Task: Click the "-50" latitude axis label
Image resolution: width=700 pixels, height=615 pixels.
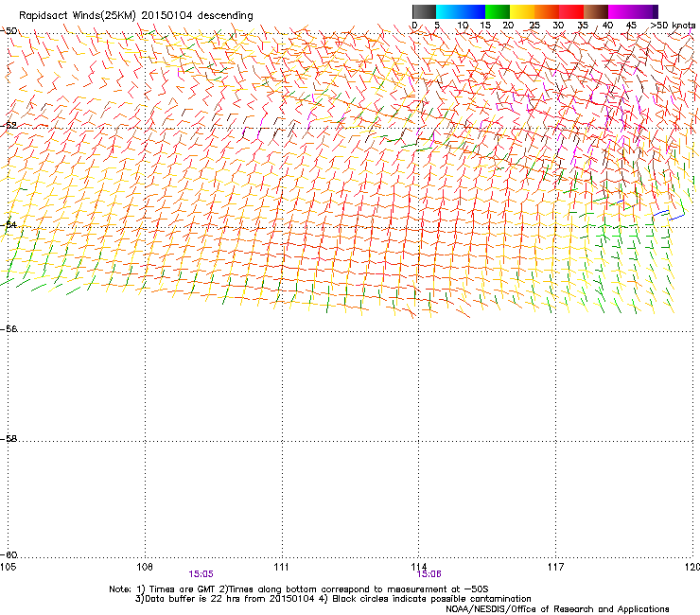Action: 9,31
